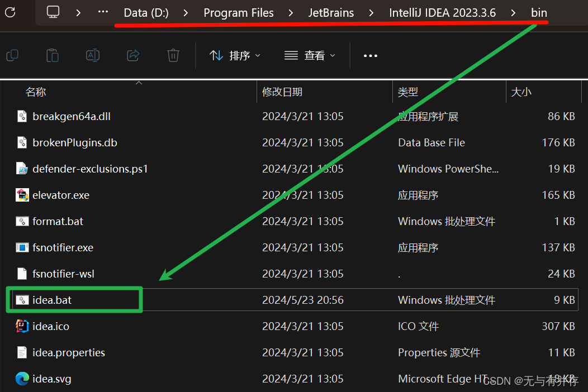
Task: Sort by the 修改日期 column header
Action: (x=282, y=92)
